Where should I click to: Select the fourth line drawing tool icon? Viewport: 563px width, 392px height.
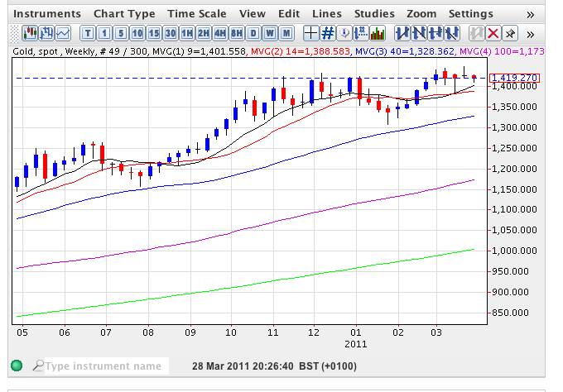(452, 34)
